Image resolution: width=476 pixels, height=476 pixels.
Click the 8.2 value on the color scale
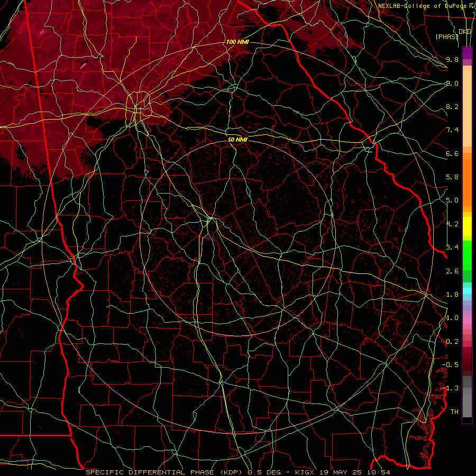(x=452, y=106)
